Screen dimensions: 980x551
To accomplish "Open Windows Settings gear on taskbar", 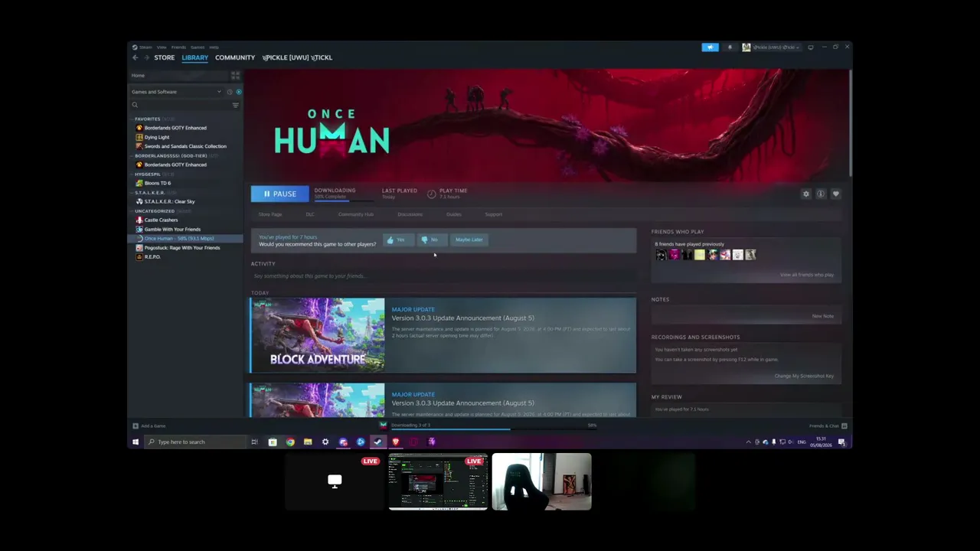I will click(325, 442).
